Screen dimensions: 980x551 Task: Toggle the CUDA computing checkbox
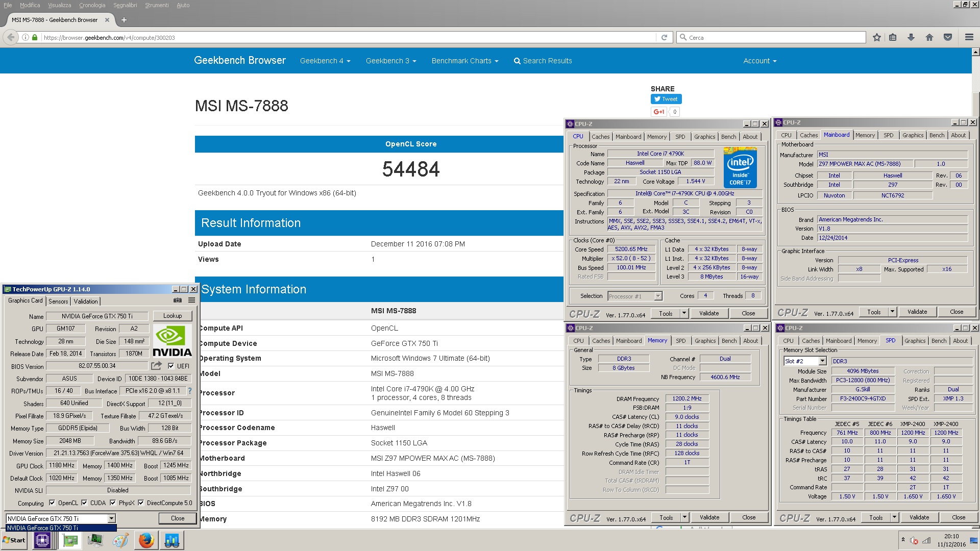pos(84,503)
